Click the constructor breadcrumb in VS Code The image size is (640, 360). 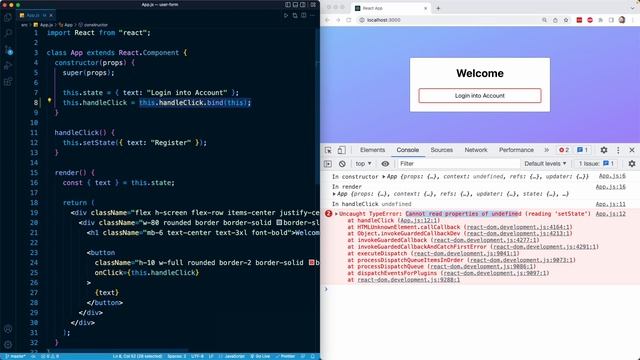click(x=93, y=25)
